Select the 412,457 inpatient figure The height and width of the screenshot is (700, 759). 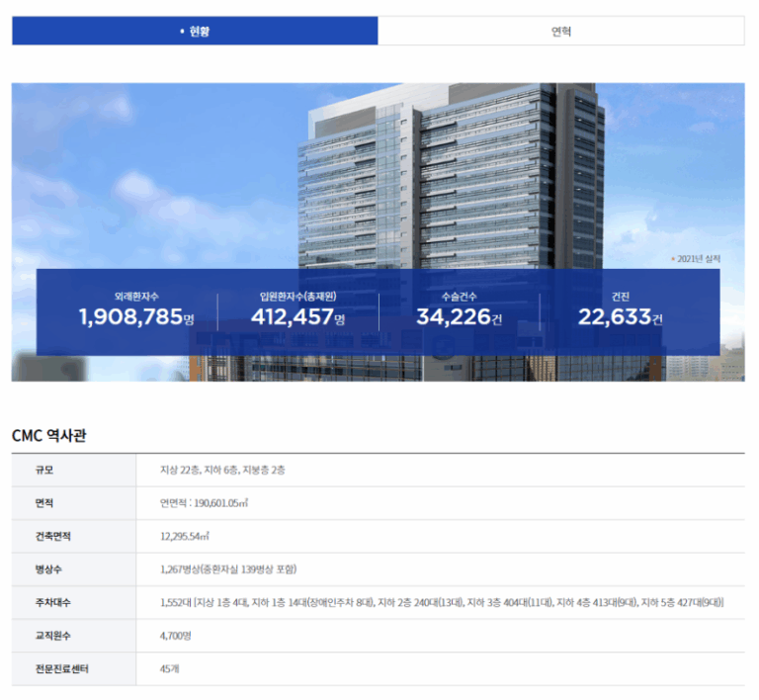294,317
